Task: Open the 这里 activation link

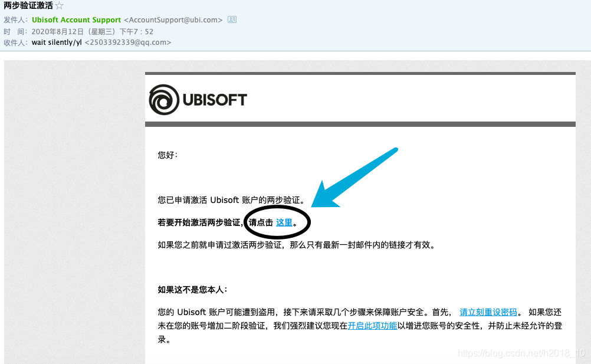Action: pos(284,222)
